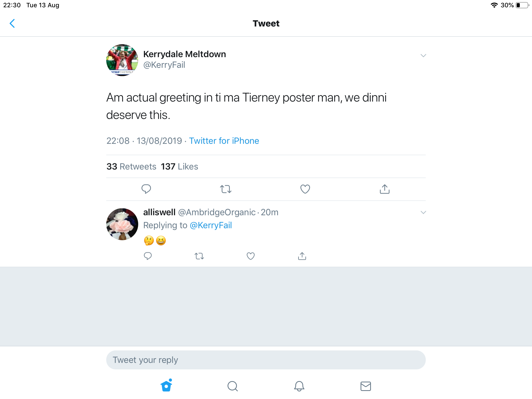Open the Search tab

point(232,386)
